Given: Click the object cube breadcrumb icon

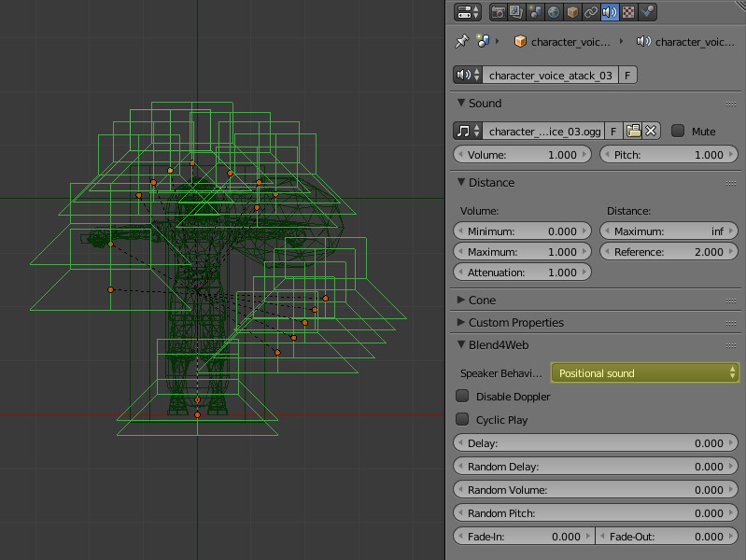Looking at the screenshot, I should click(520, 41).
